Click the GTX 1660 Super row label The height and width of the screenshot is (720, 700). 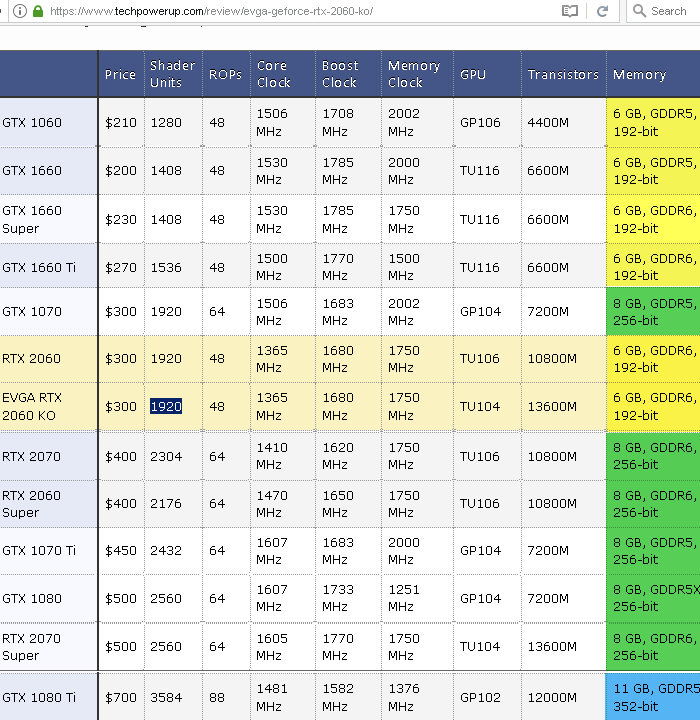32,219
